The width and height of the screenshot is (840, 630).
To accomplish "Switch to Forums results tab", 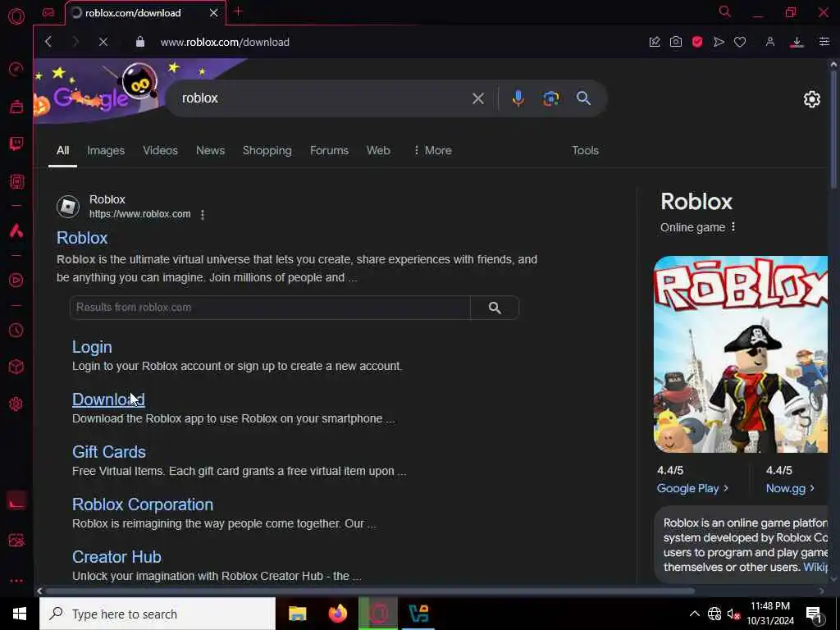I will (329, 151).
